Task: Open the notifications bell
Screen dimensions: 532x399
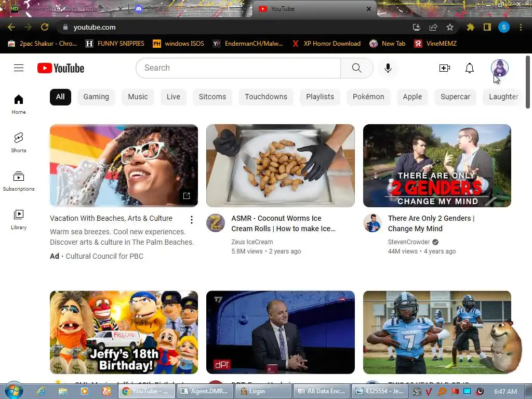Action: click(469, 68)
